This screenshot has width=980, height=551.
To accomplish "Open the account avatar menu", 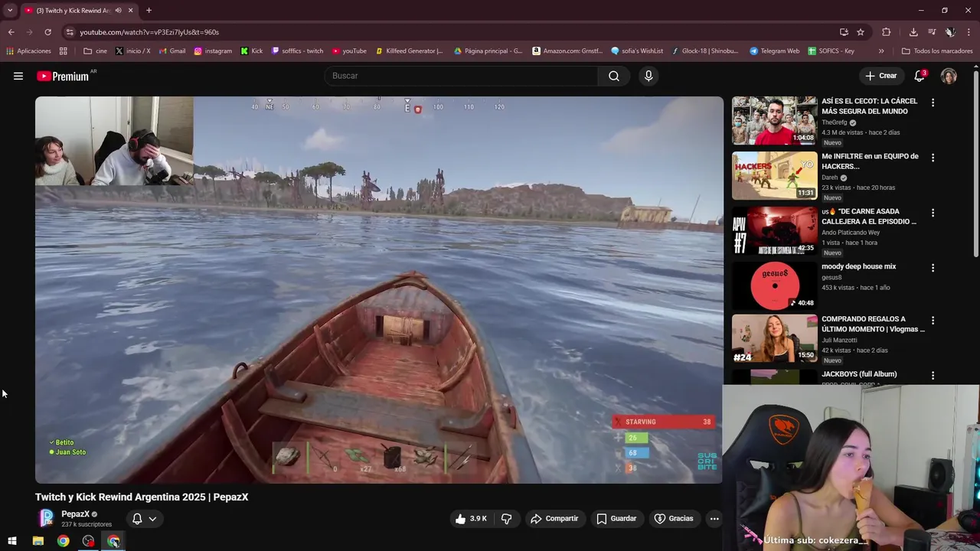I will coord(949,76).
